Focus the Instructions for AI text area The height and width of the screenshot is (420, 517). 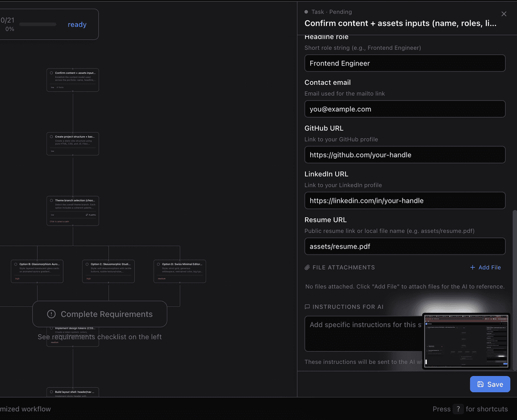tap(363, 334)
